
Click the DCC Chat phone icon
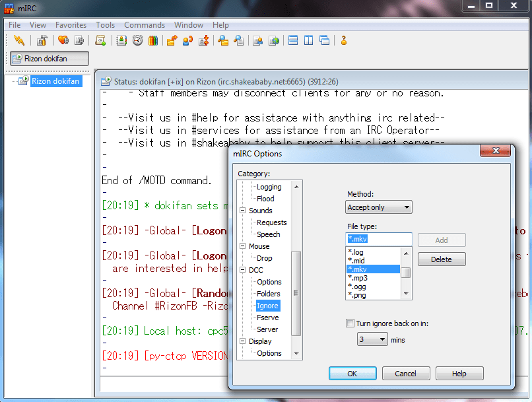187,40
